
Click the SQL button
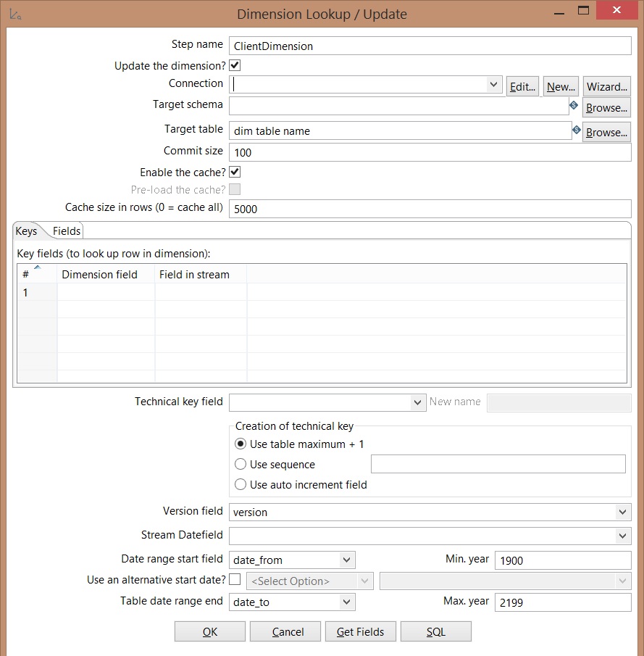[x=435, y=631]
